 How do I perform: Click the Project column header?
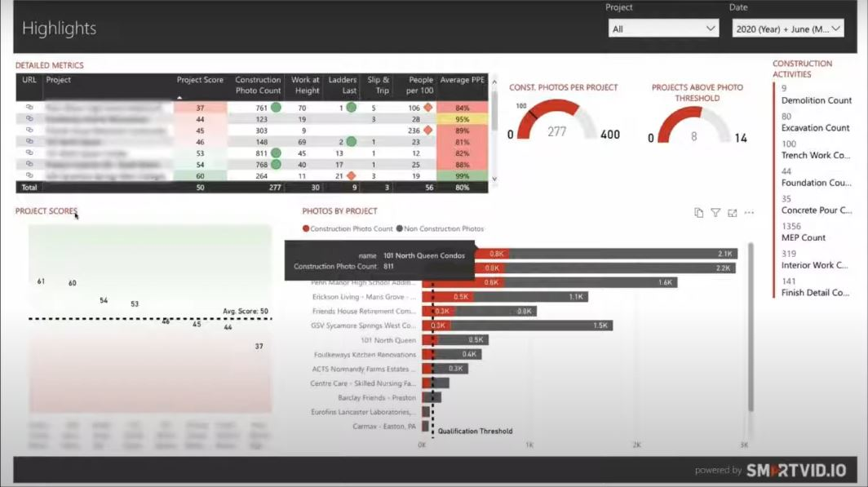pyautogui.click(x=58, y=80)
